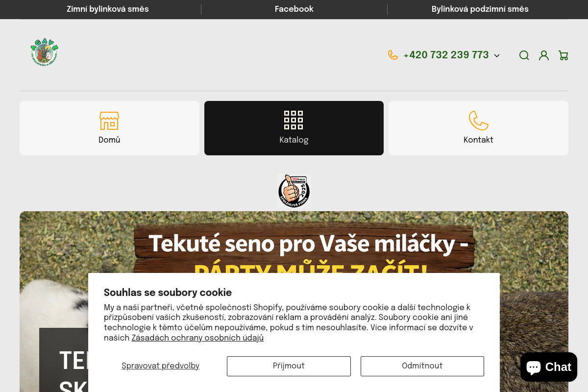Select the Katalog navigation tab
588x392 pixels.
[x=294, y=128]
